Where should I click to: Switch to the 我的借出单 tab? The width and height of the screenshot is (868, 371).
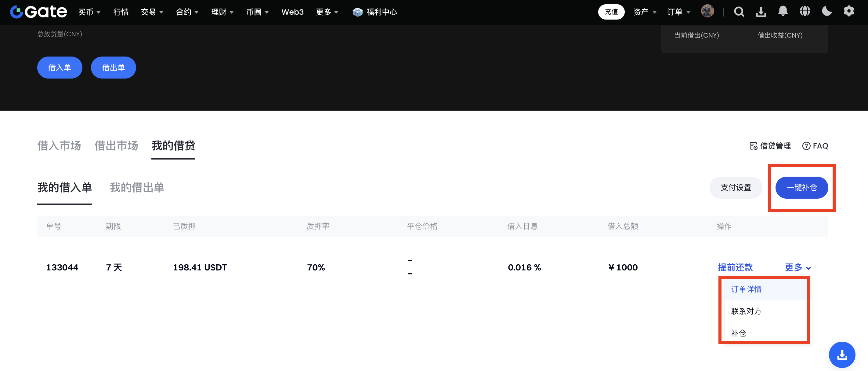click(x=137, y=188)
